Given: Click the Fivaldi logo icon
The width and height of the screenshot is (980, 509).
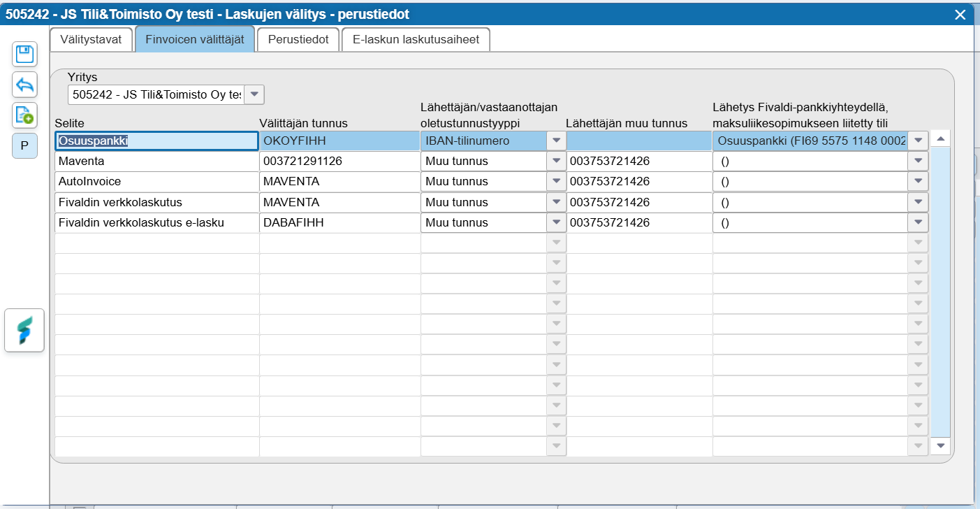Looking at the screenshot, I should 25,330.
